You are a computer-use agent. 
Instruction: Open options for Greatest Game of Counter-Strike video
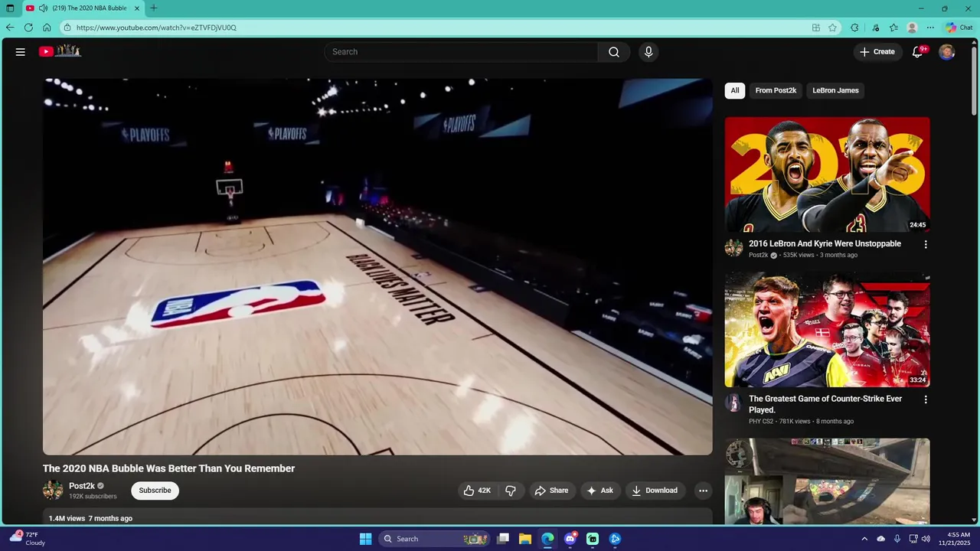point(926,399)
